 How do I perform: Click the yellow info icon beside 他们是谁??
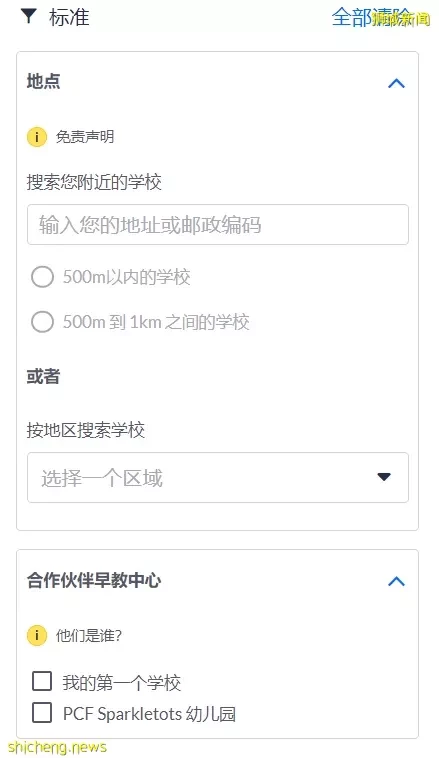pos(37,635)
